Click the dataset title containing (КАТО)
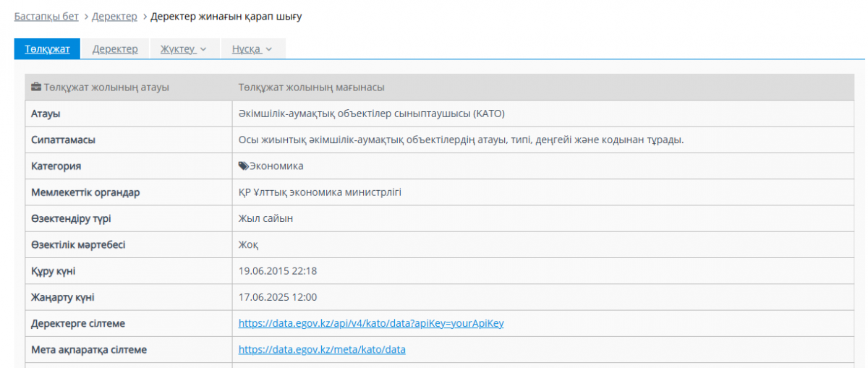 tap(371, 114)
